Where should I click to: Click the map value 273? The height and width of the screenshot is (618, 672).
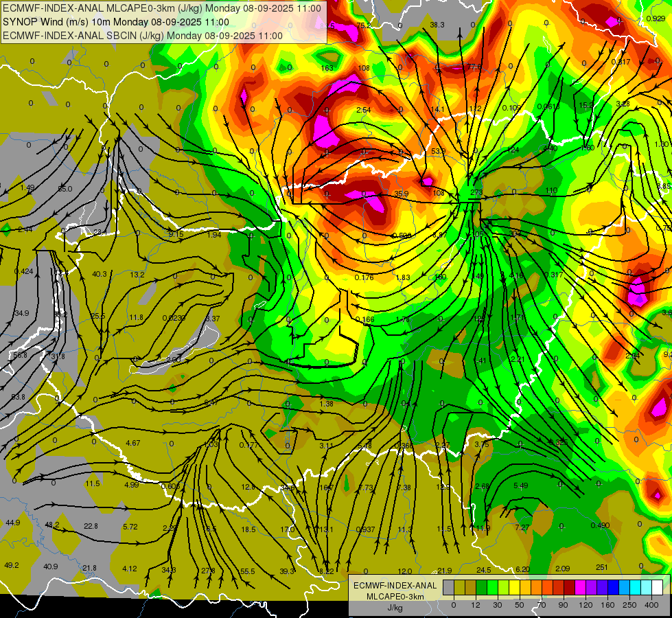pyautogui.click(x=476, y=192)
